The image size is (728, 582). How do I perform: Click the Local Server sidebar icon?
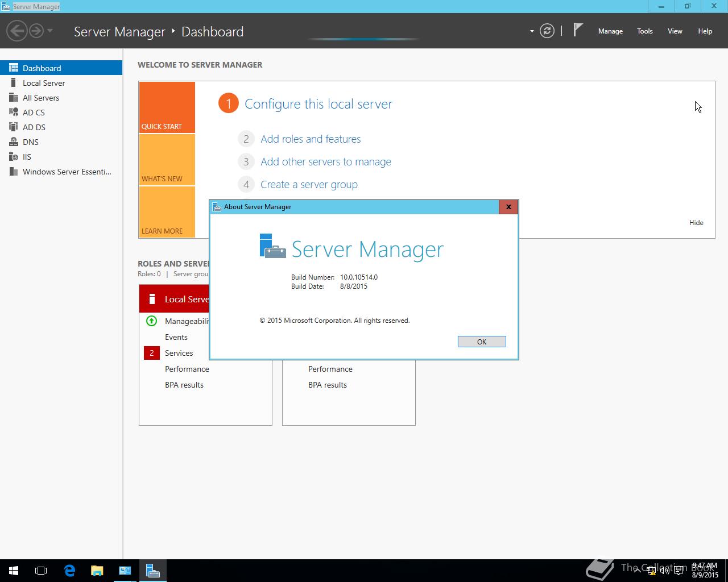(14, 82)
